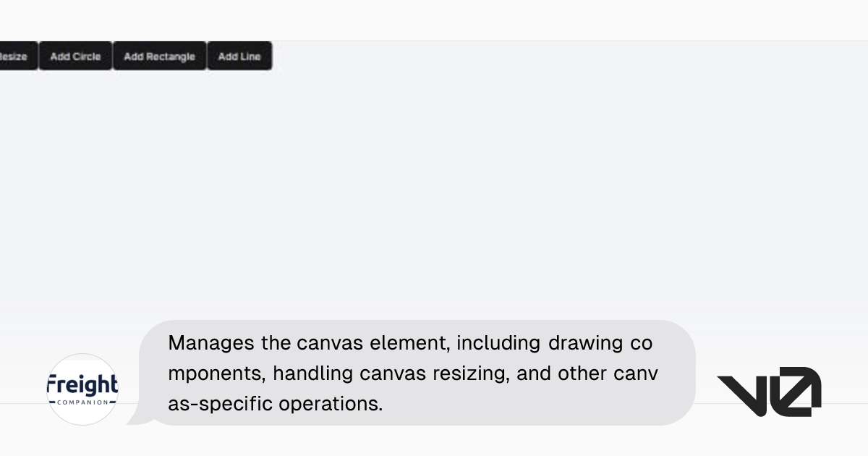Click the Add Circle toolbar button
The image size is (868, 456).
tap(75, 56)
